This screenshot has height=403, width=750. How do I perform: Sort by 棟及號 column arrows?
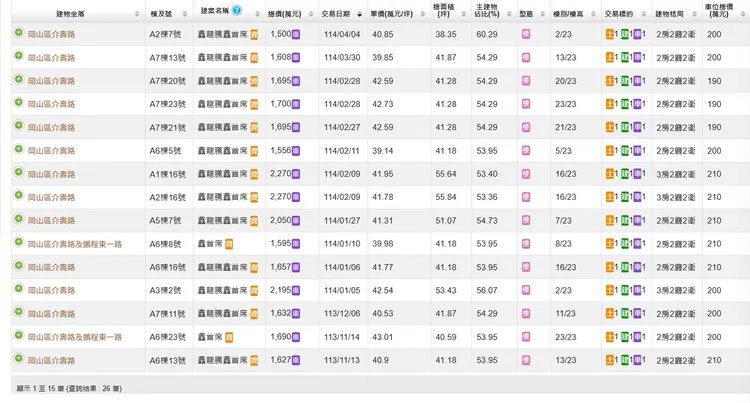185,14
